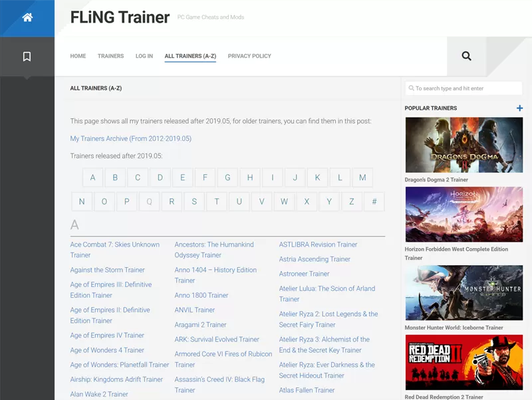Click the FLiNG Trainer site title
The width and height of the screenshot is (532, 400).
coord(120,17)
